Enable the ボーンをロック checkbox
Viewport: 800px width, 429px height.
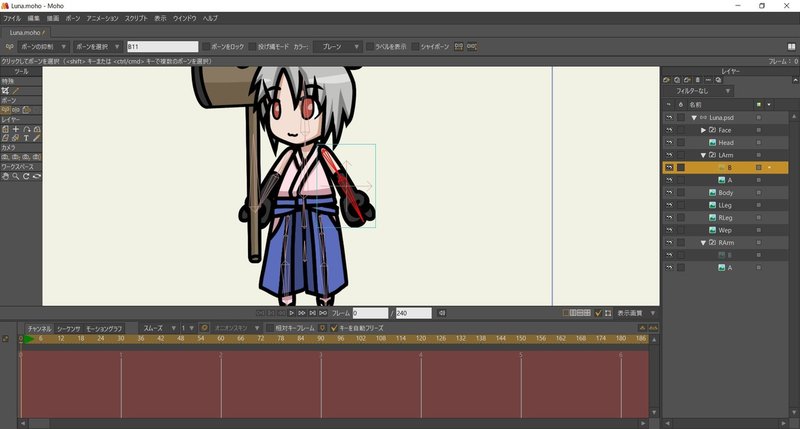[x=206, y=46]
